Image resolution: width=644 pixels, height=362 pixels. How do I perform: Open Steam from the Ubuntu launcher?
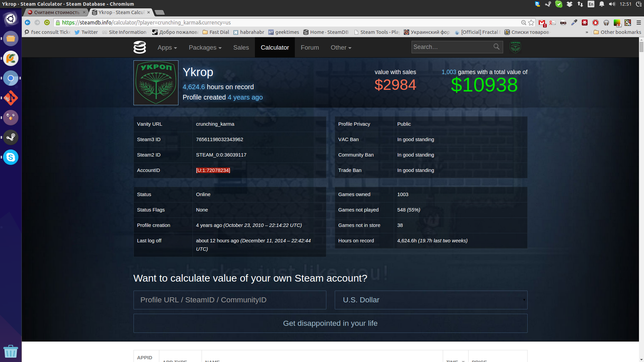tap(11, 137)
